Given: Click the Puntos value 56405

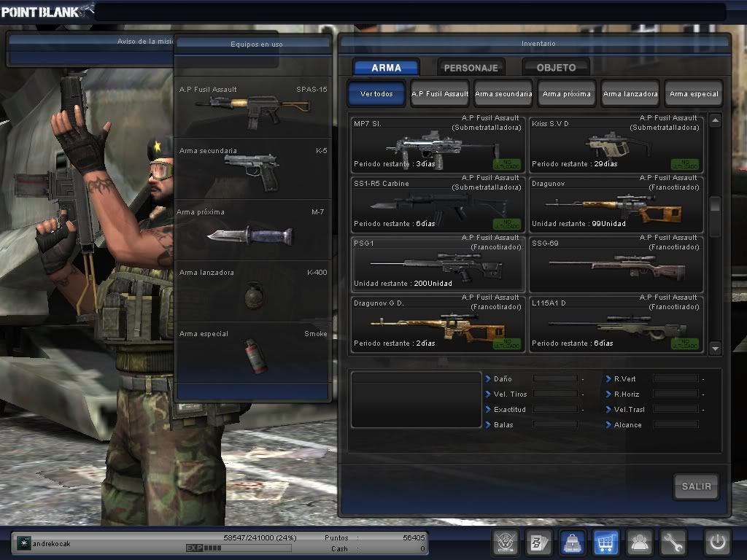Looking at the screenshot, I should click(x=414, y=537).
